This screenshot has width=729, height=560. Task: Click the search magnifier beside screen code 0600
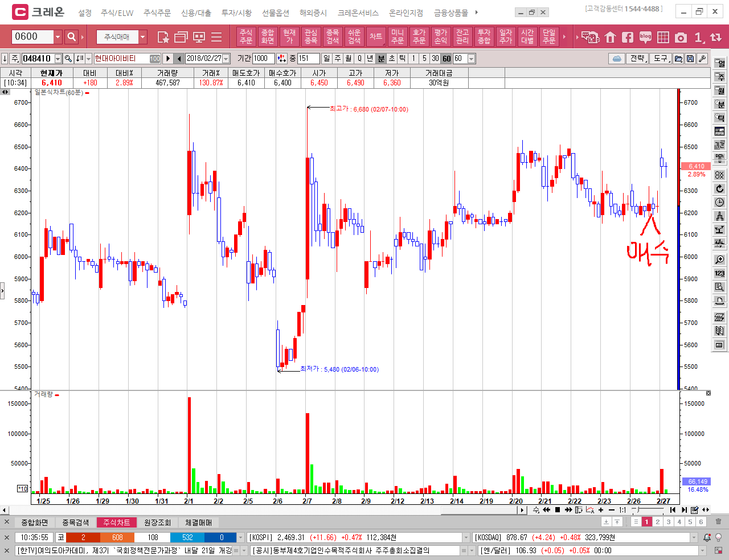tap(71, 37)
